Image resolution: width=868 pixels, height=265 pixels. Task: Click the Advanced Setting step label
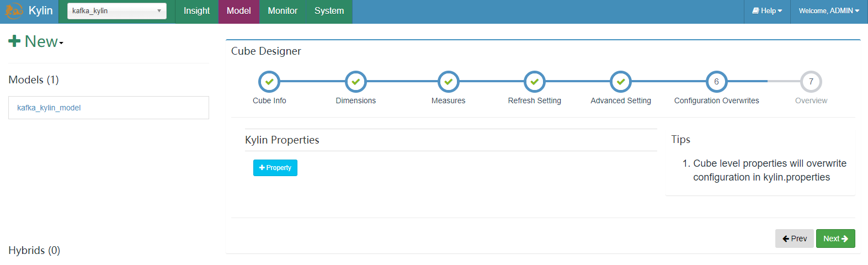coord(621,100)
